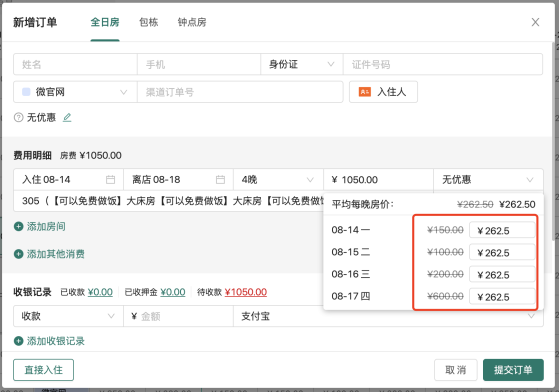
Task: Click the green plus icon beside 添加收银记录
Action: pyautogui.click(x=19, y=341)
